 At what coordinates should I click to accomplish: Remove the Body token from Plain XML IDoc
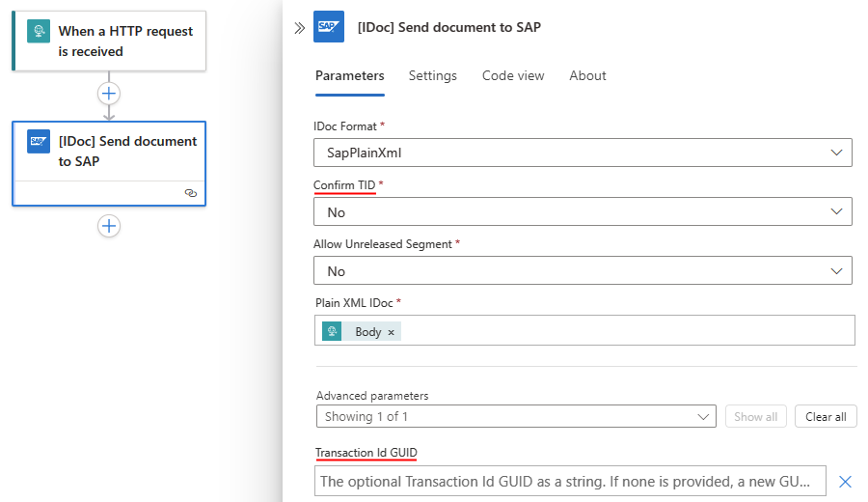click(391, 332)
